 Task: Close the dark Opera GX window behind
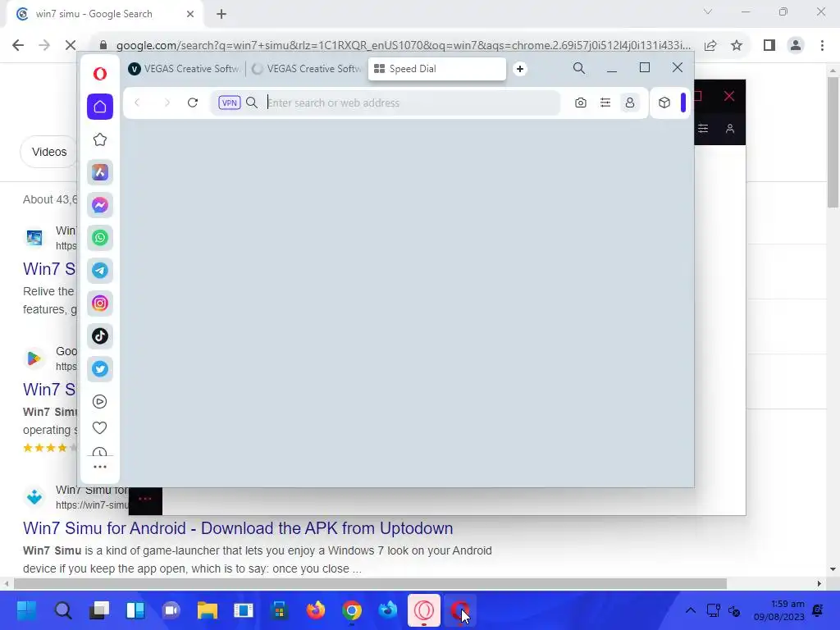point(729,97)
